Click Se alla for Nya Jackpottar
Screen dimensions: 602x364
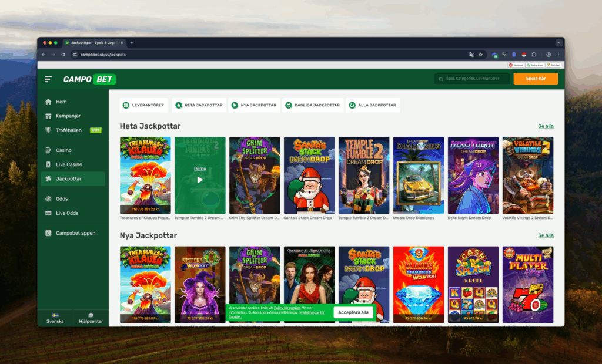click(546, 235)
